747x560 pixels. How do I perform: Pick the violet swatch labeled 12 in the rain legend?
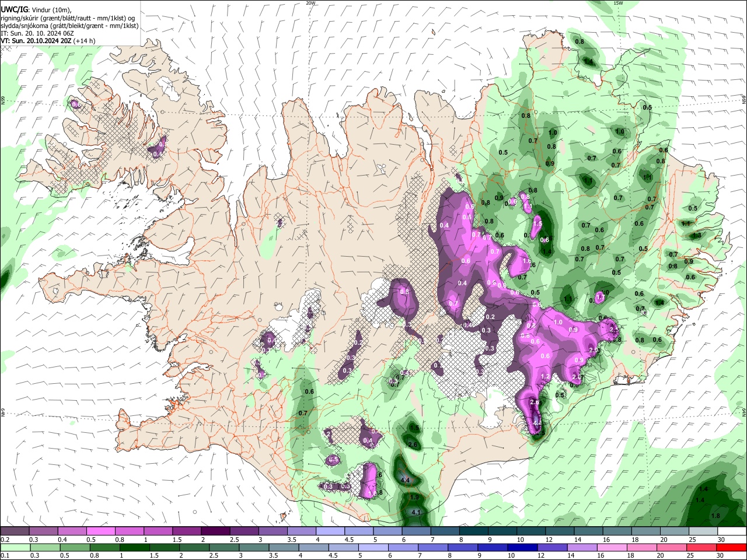(553, 548)
